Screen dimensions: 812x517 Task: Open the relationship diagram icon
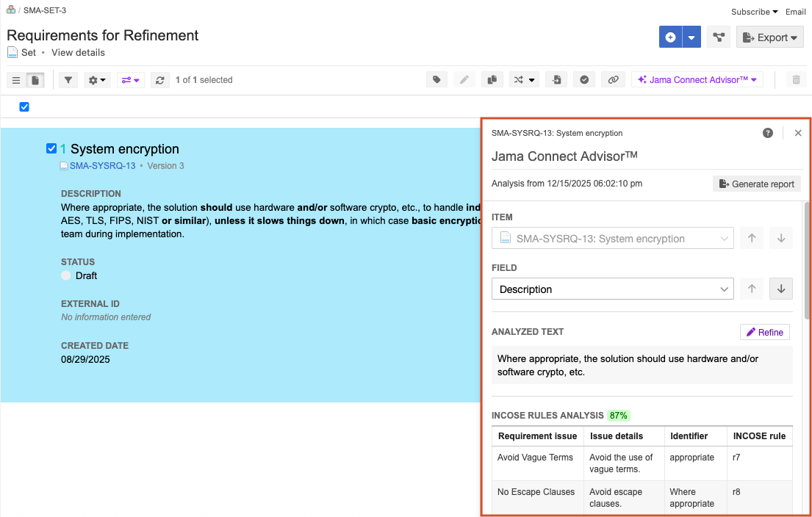719,37
